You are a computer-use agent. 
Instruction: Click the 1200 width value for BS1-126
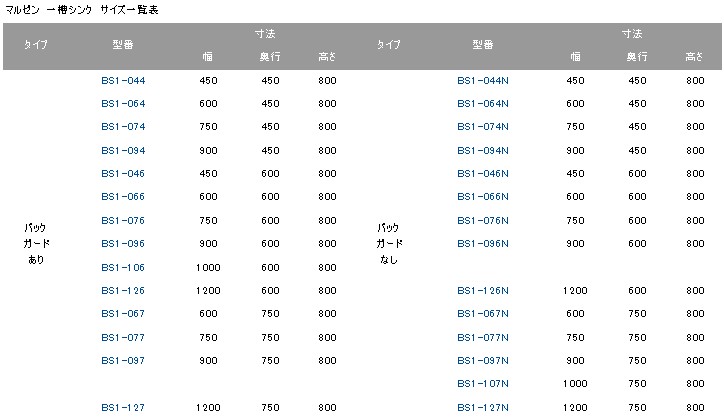pos(208,291)
